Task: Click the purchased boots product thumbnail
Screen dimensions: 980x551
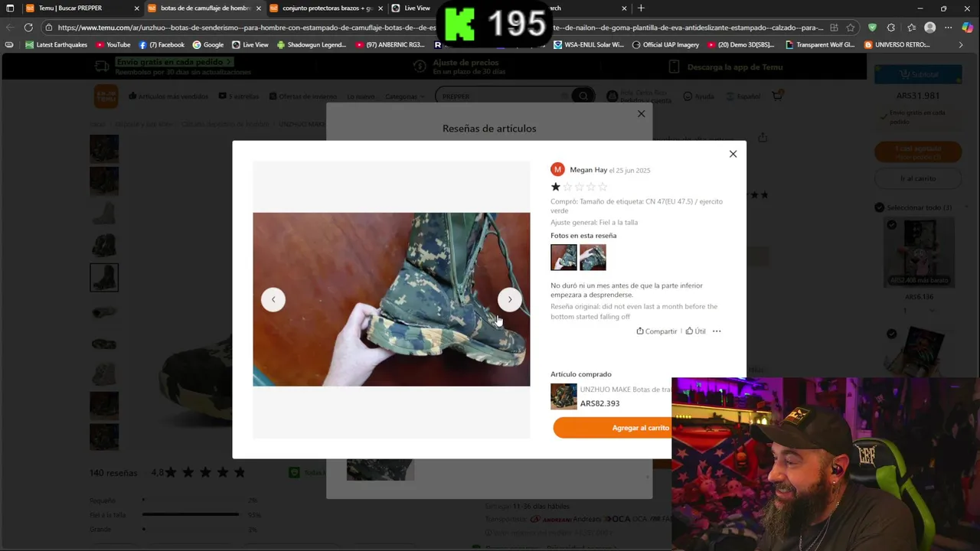Action: pyautogui.click(x=563, y=396)
